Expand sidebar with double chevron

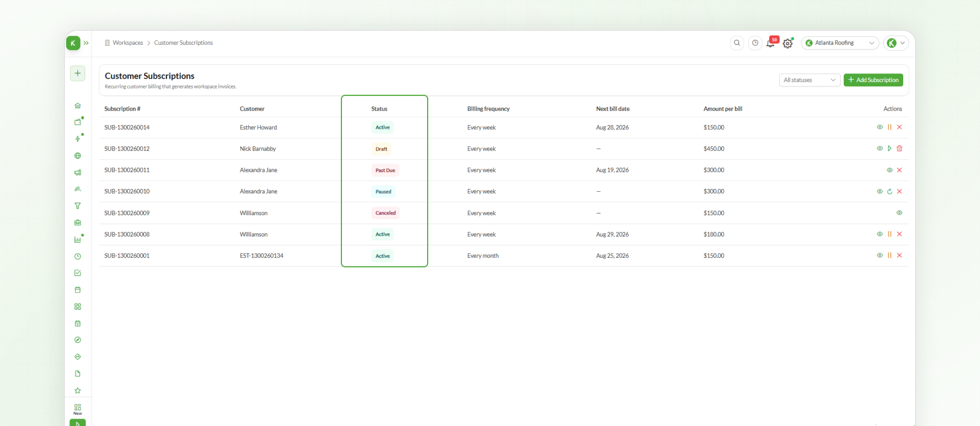(86, 43)
